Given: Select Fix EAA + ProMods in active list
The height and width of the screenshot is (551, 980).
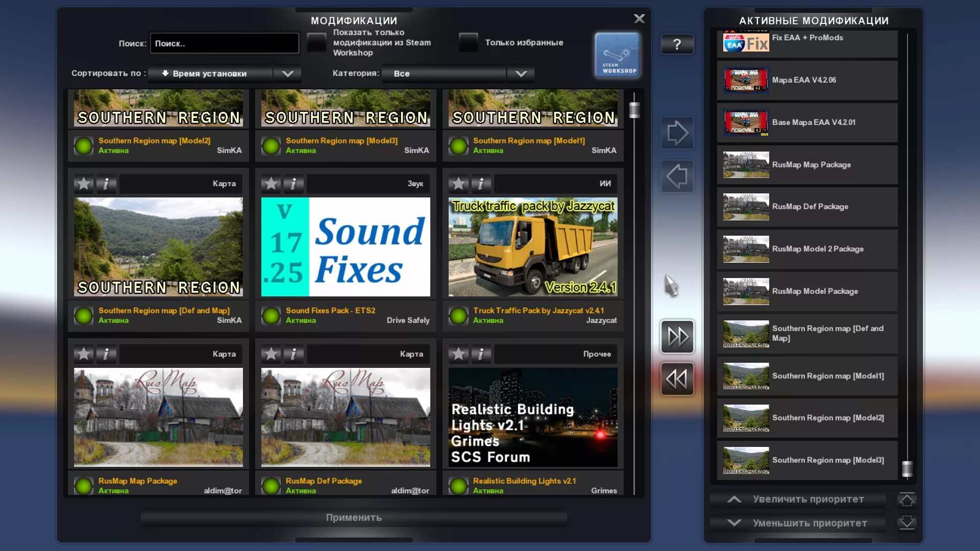Looking at the screenshot, I should (x=807, y=43).
